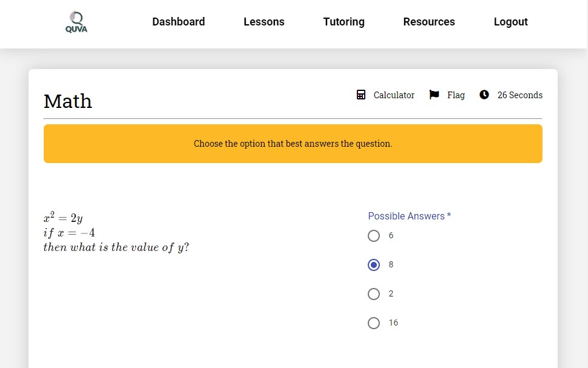Click the equation x² = 2y
Screen dimensions: 588x368
(x=63, y=218)
